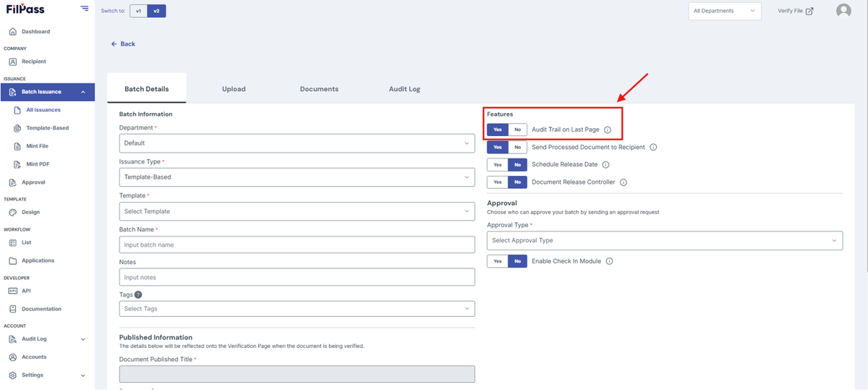The width and height of the screenshot is (868, 390).
Task: Click the workflow List icon
Action: [13, 242]
